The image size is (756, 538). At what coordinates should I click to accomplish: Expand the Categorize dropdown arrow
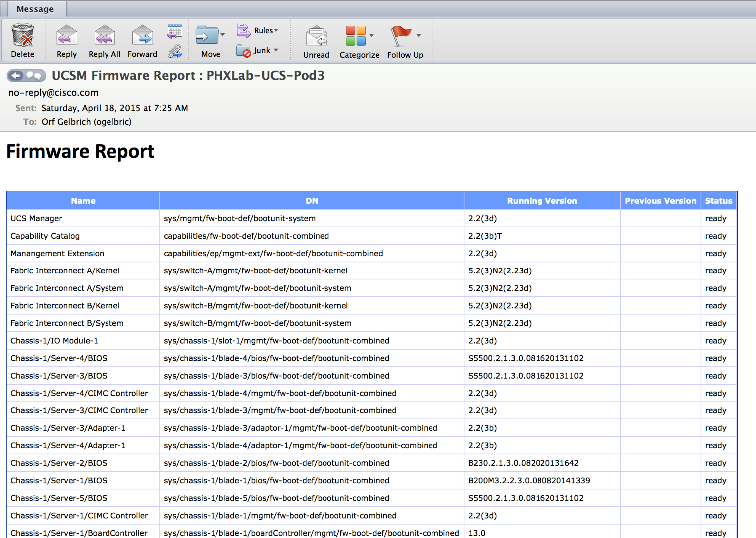coord(372,36)
